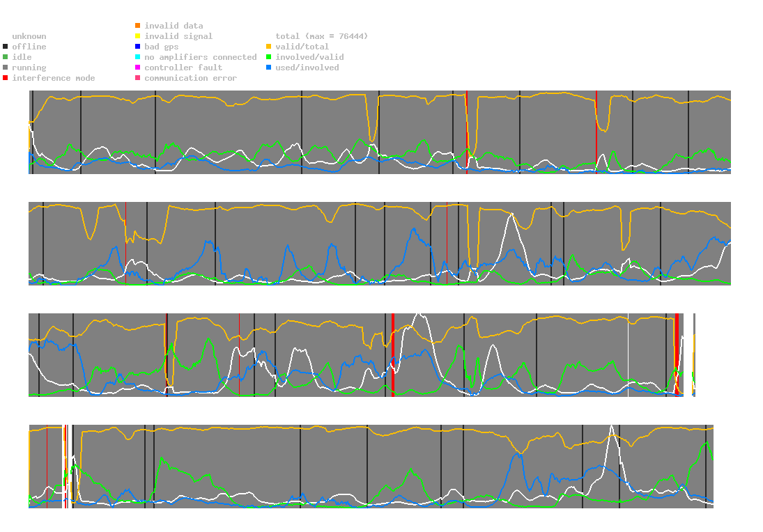763x532 pixels.
Task: Click the 'communication error' legend text
Action: pyautogui.click(x=191, y=78)
